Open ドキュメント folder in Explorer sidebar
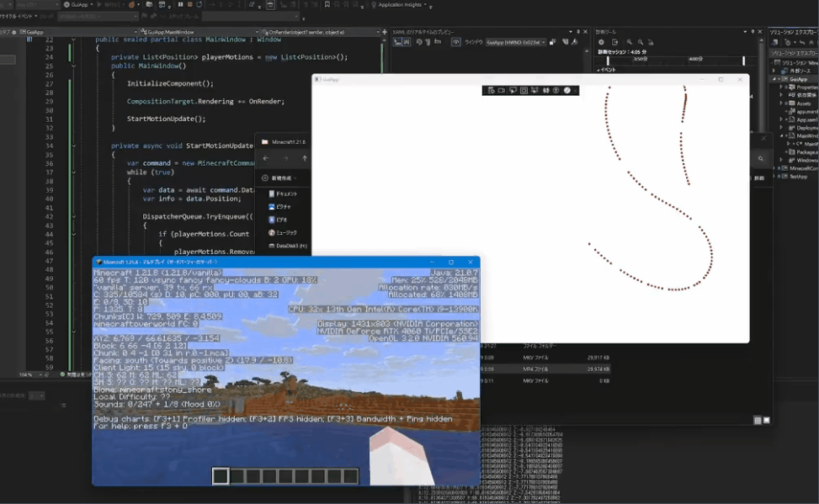Screen dimensions: 819x504 [x=283, y=194]
